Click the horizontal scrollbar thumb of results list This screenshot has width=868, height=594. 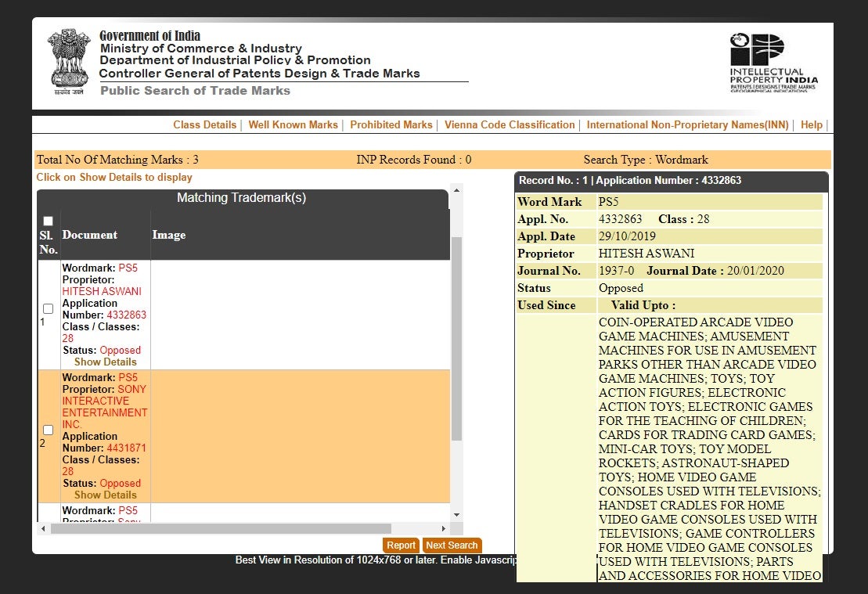[x=221, y=529]
